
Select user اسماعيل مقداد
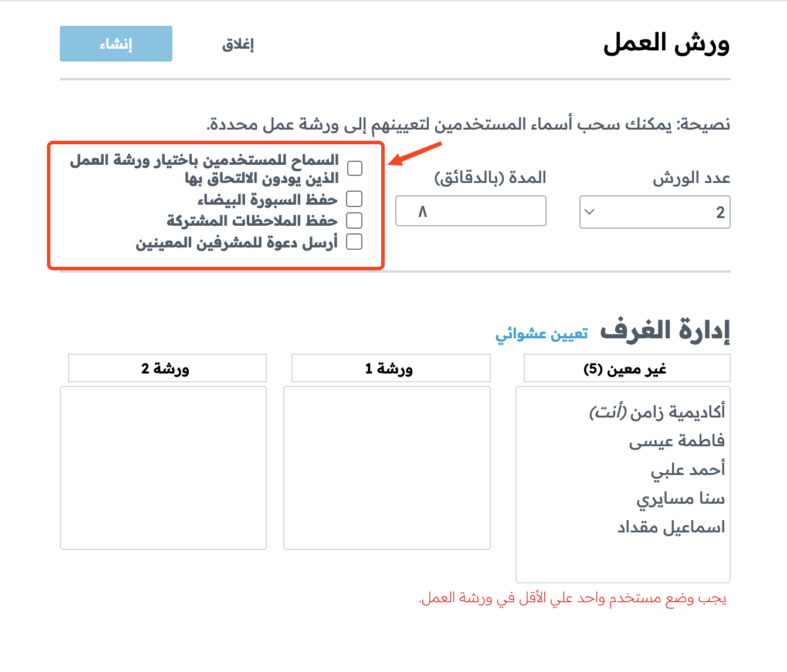click(x=671, y=527)
